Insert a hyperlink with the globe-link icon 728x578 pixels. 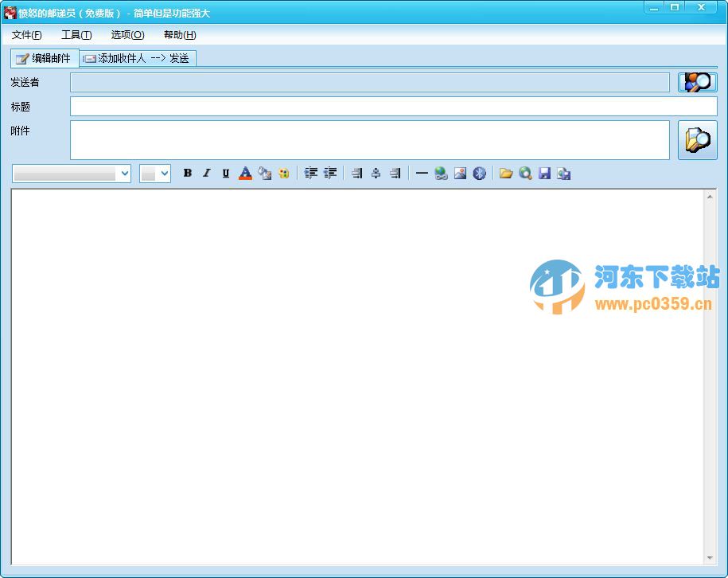(441, 173)
